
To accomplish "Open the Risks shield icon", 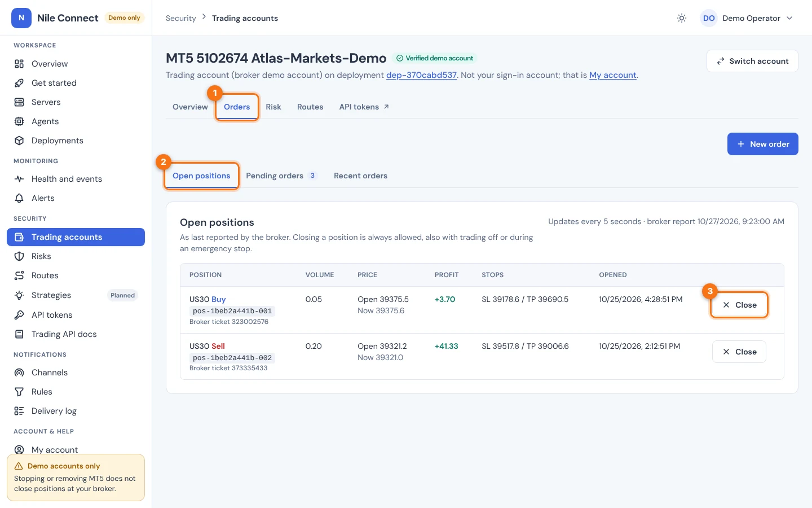I will click(19, 256).
